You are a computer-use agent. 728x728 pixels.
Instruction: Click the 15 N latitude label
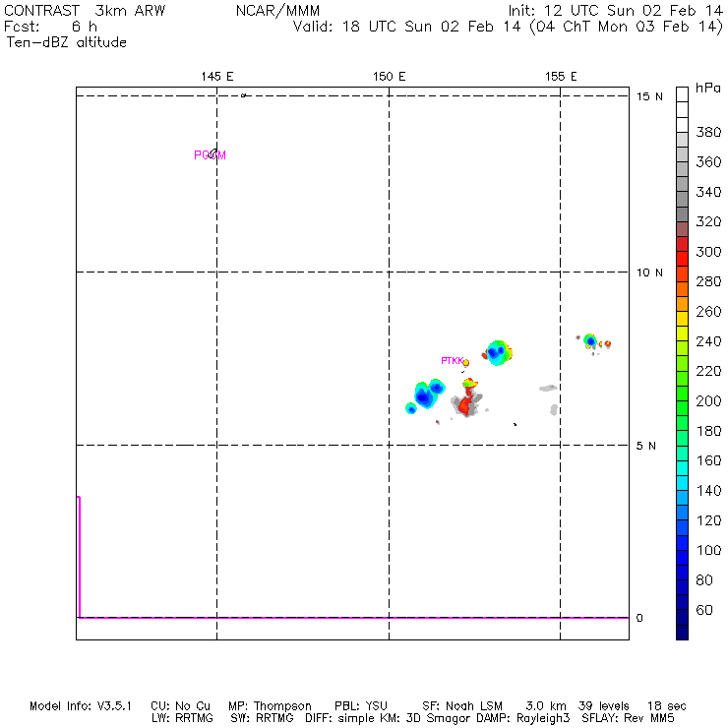pos(649,96)
